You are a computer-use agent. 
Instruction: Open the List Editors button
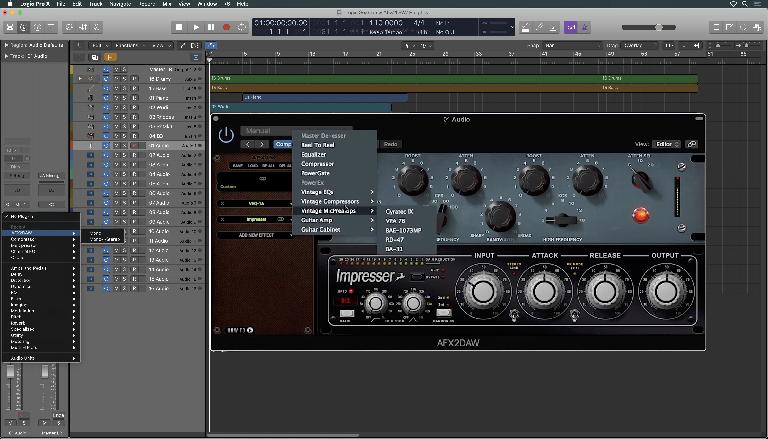[716, 27]
